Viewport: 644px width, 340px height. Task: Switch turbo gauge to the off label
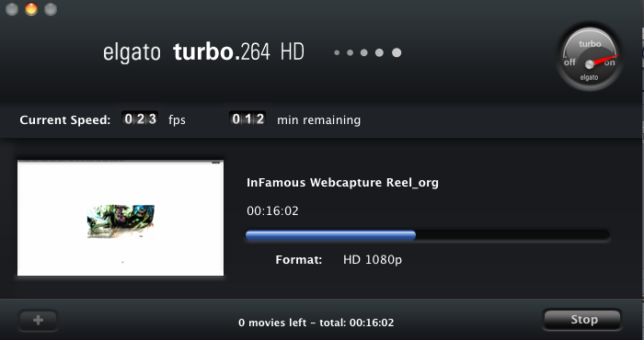569,62
